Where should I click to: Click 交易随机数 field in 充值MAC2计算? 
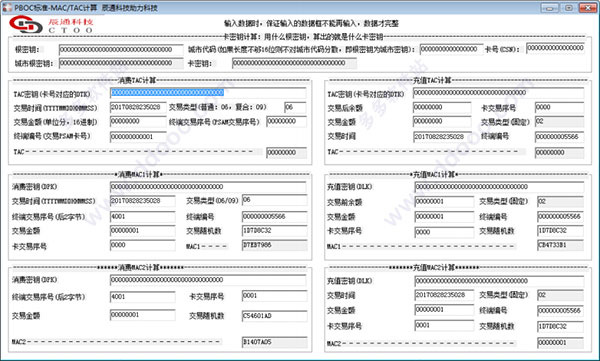click(x=560, y=327)
